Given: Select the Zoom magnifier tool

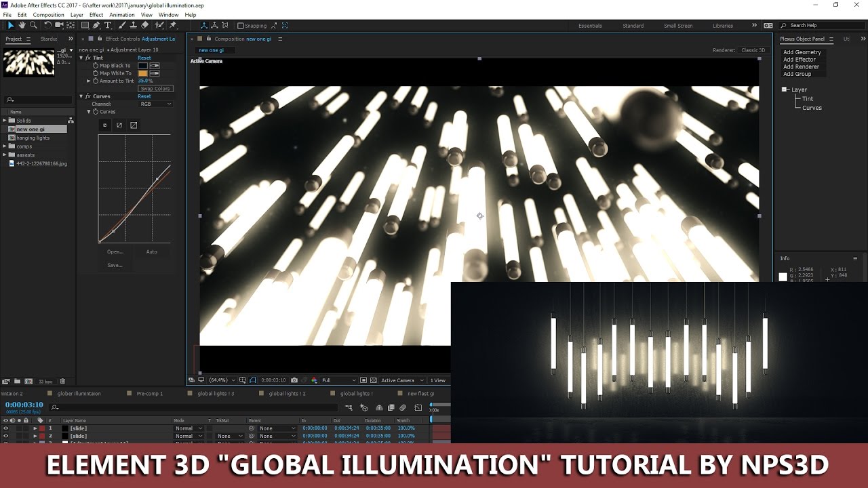Looking at the screenshot, I should (x=33, y=25).
